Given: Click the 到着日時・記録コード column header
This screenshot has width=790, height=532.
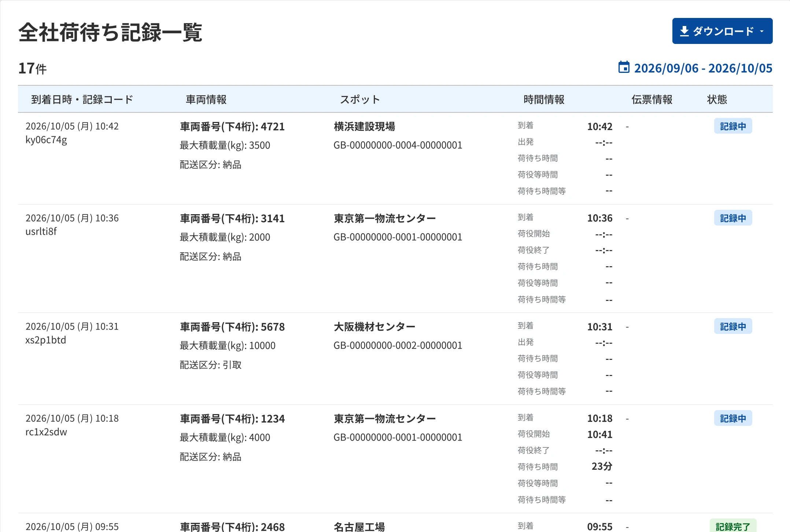Looking at the screenshot, I should coord(82,99).
